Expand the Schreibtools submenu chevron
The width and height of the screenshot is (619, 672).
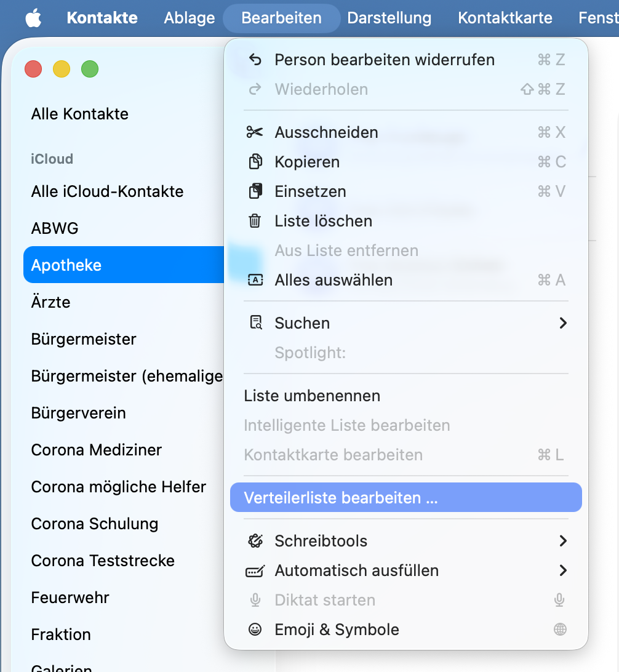tap(563, 541)
